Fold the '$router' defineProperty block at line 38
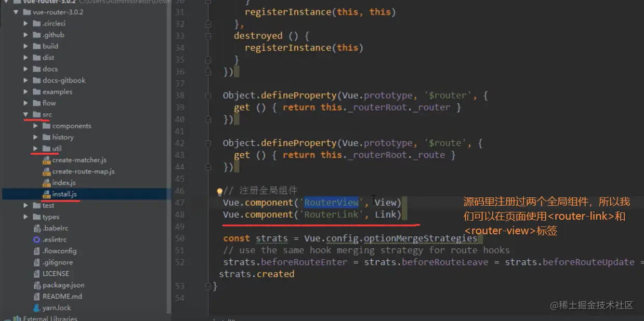Viewport: 644px width, 321px height. 208,96
